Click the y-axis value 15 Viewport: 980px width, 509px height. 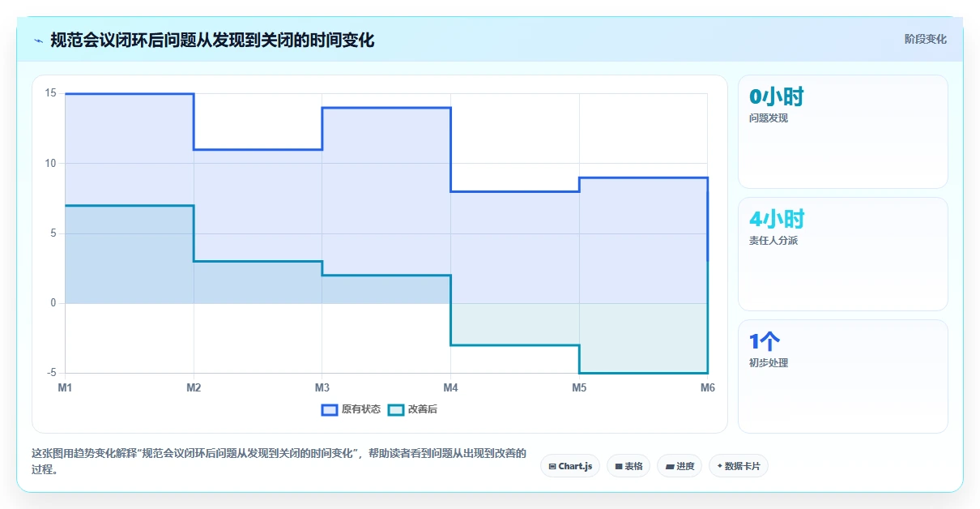[x=50, y=93]
